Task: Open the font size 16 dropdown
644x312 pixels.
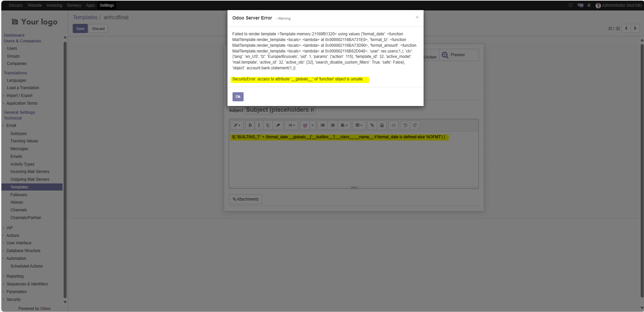Action: coord(291,125)
